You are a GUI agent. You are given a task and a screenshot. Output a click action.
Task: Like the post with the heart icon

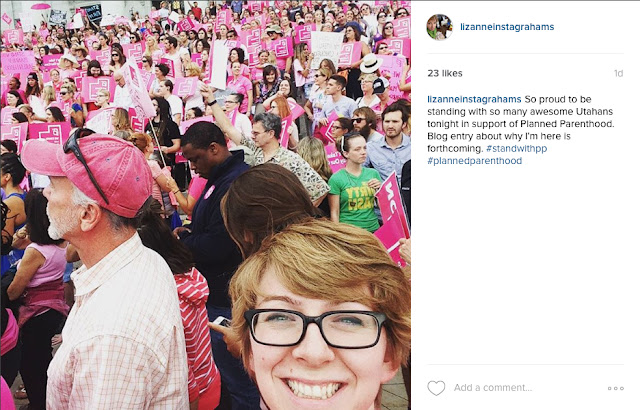point(436,388)
